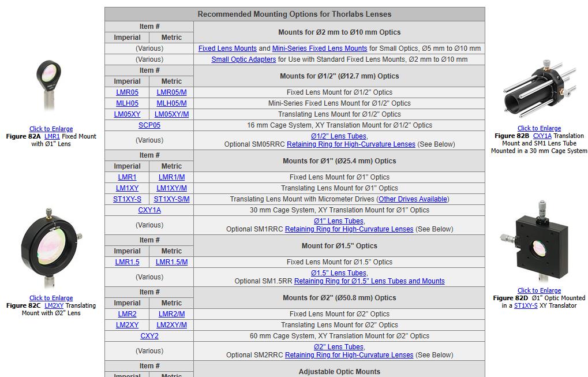Open the Small Optic Adapters link
This screenshot has width=588, height=377.
click(x=244, y=59)
